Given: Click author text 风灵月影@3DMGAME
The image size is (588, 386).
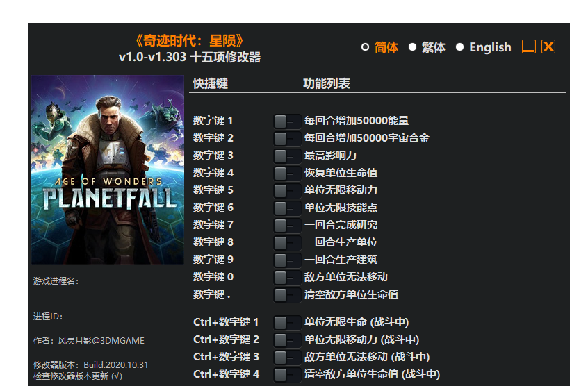Looking at the screenshot, I should (x=101, y=341).
